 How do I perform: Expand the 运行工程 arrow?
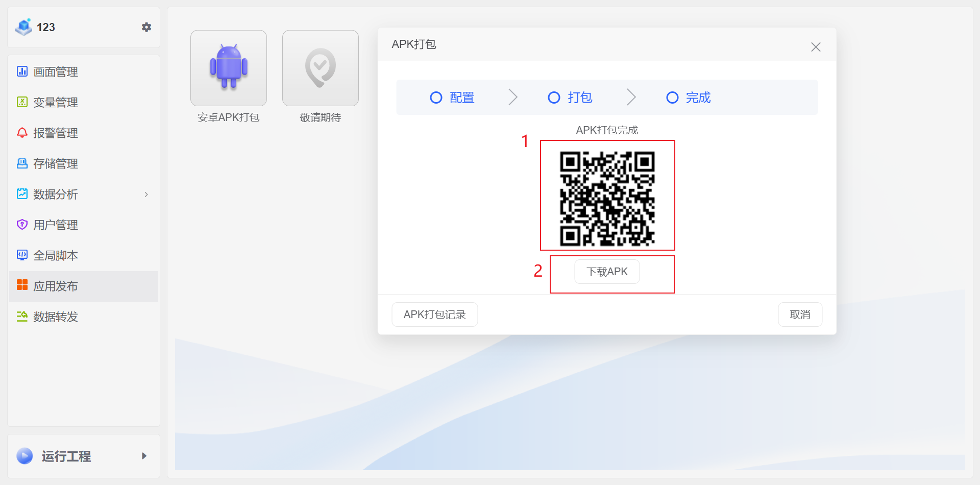144,456
